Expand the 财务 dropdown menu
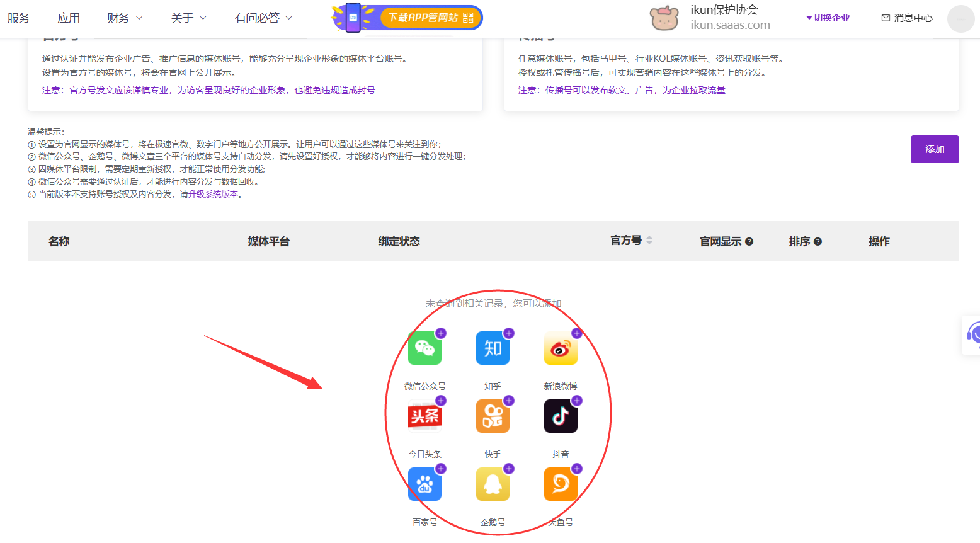The image size is (980, 543). click(x=125, y=18)
